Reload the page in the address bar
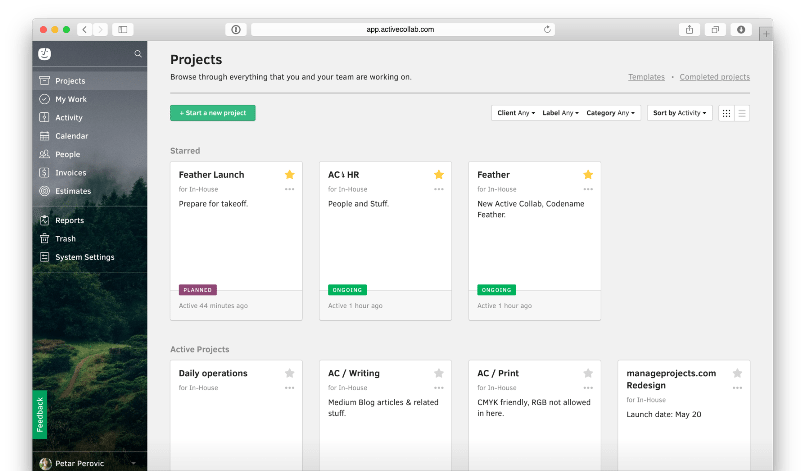The height and width of the screenshot is (471, 805). [x=547, y=29]
